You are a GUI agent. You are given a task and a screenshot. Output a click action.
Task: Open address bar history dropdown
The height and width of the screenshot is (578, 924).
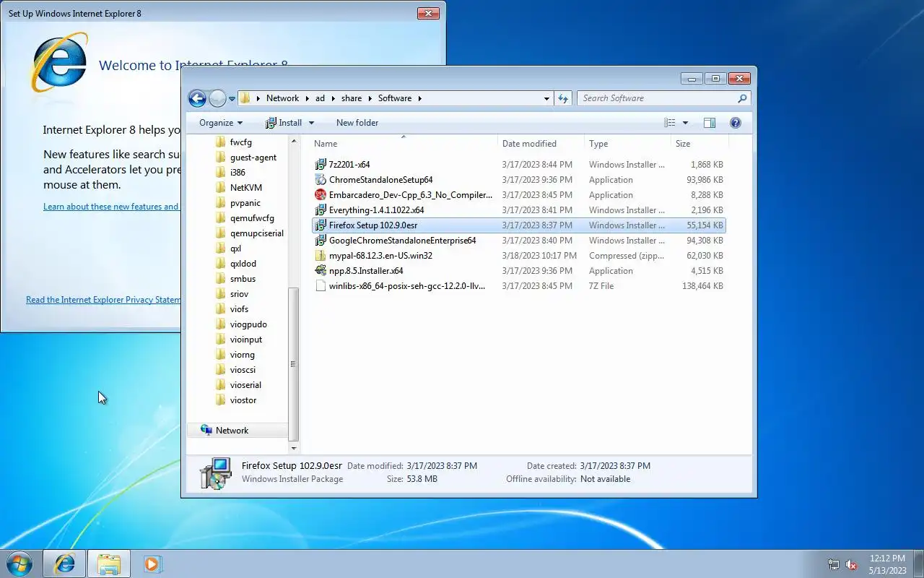[x=546, y=98]
